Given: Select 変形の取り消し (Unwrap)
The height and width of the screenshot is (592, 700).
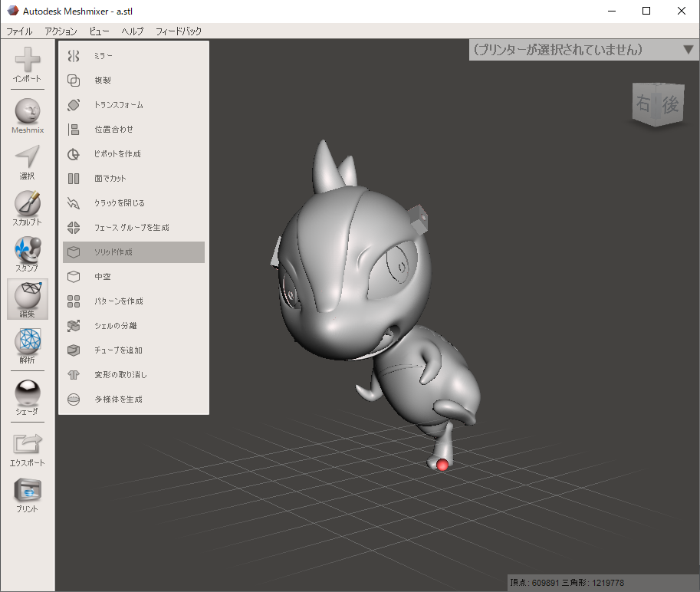Looking at the screenshot, I should point(133,375).
